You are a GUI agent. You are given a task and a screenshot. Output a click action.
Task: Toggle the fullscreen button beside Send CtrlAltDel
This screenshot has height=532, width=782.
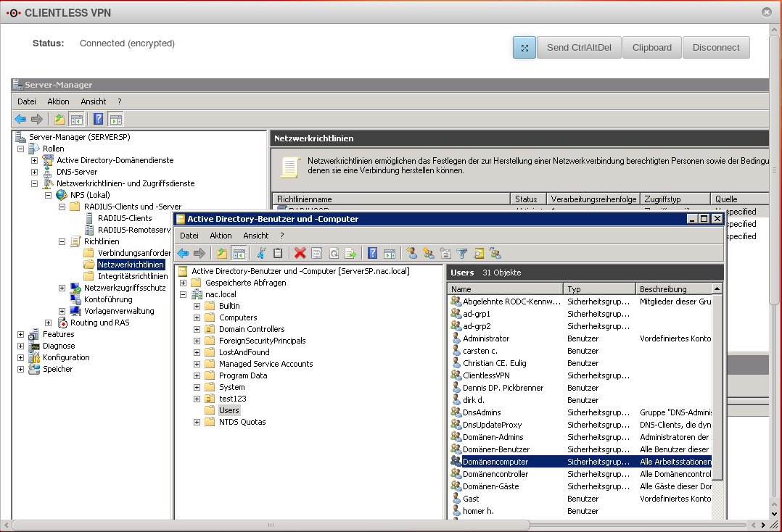524,48
